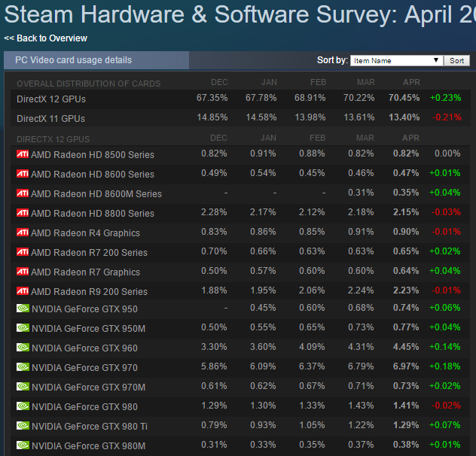The width and height of the screenshot is (476, 456).
Task: Click the ATI logo beside Radeon HD 8600 Series
Action: click(x=23, y=174)
